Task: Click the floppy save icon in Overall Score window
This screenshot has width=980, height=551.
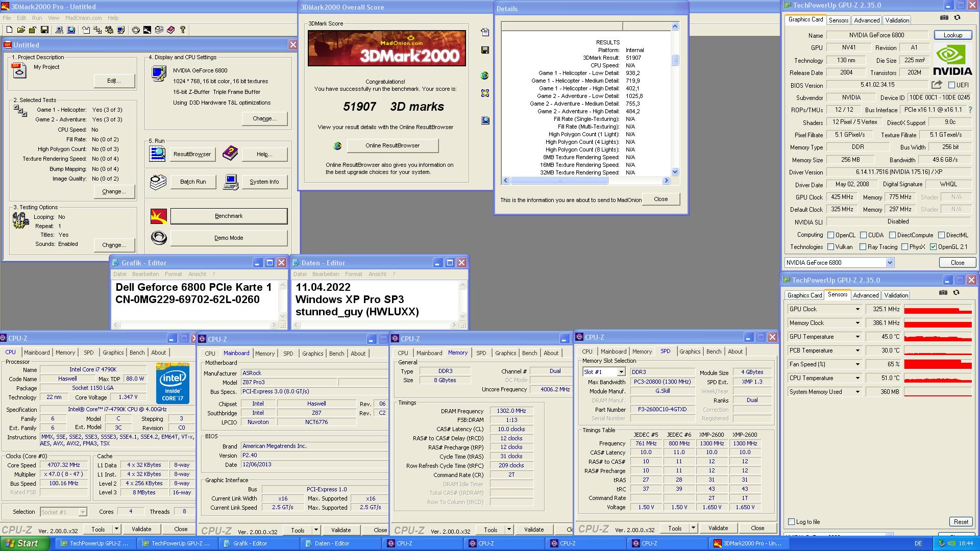Action: [x=485, y=50]
